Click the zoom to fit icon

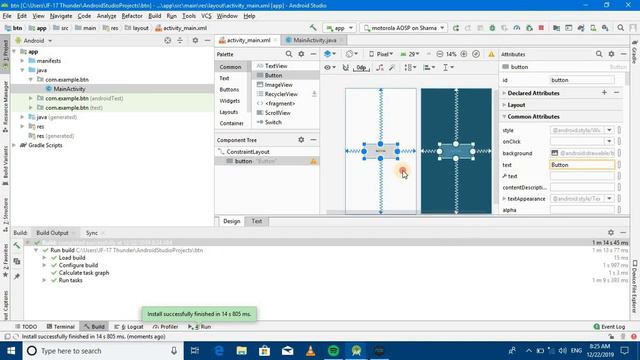point(476,54)
